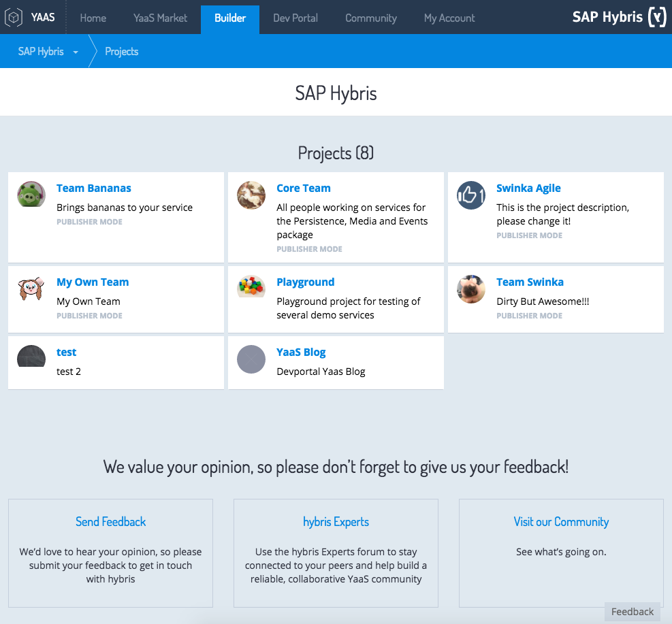This screenshot has width=672, height=624.
Task: Open the Team Bananas project link
Action: [94, 188]
